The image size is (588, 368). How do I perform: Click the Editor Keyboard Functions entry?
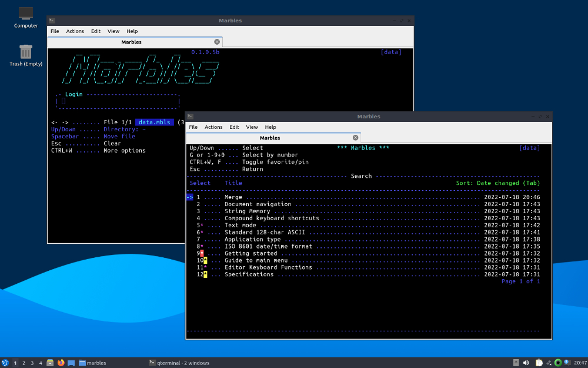268,267
